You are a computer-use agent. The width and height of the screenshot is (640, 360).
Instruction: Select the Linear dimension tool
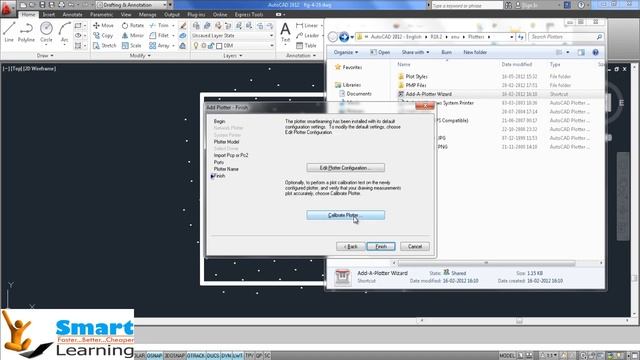tap(307, 25)
